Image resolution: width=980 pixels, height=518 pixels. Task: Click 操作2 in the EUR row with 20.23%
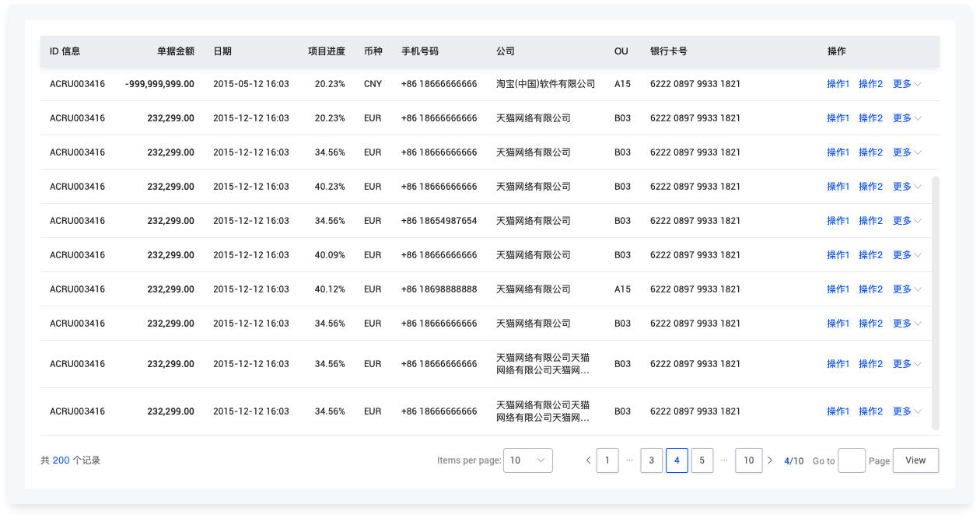[x=870, y=118]
